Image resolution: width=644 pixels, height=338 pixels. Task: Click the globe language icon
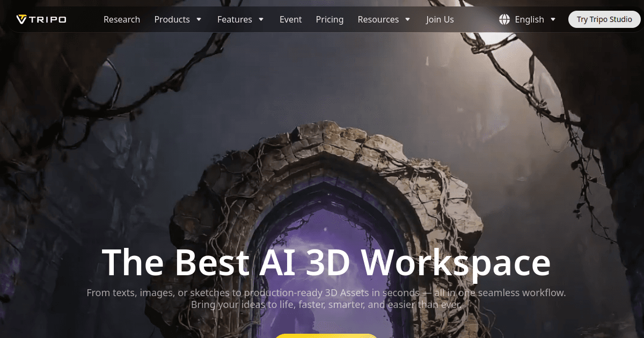(504, 19)
